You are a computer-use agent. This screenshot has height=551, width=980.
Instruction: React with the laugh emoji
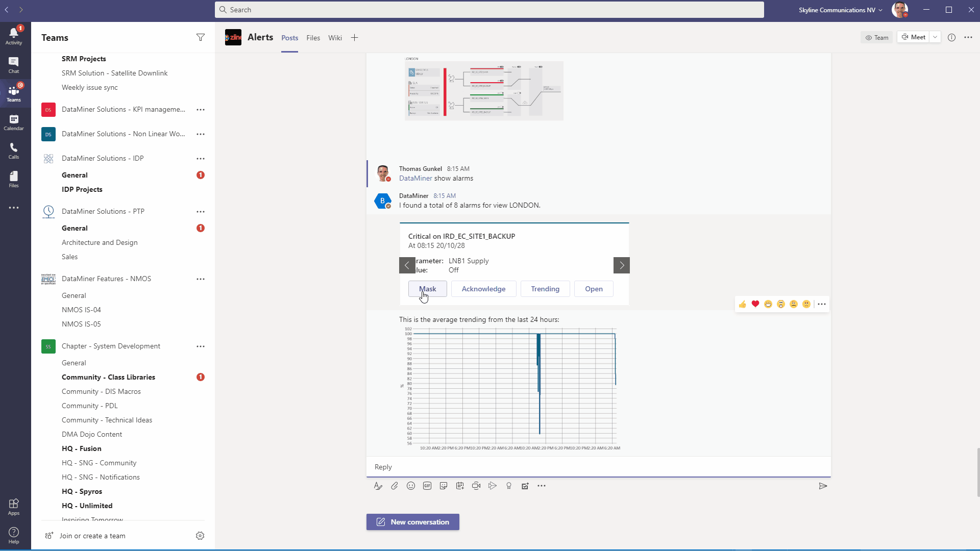[x=768, y=304]
